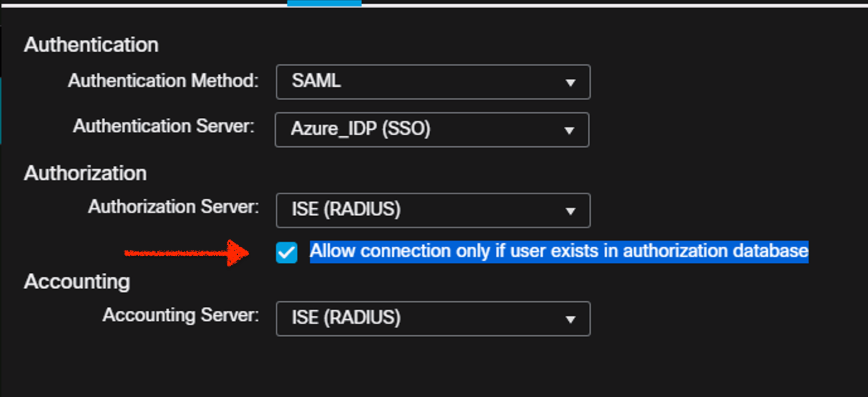
Task: Click the red arrow annotation
Action: 189,253
